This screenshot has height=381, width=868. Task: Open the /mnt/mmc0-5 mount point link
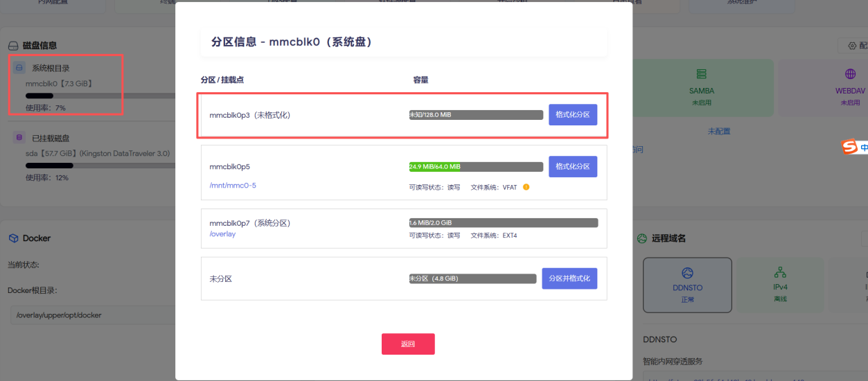point(233,186)
